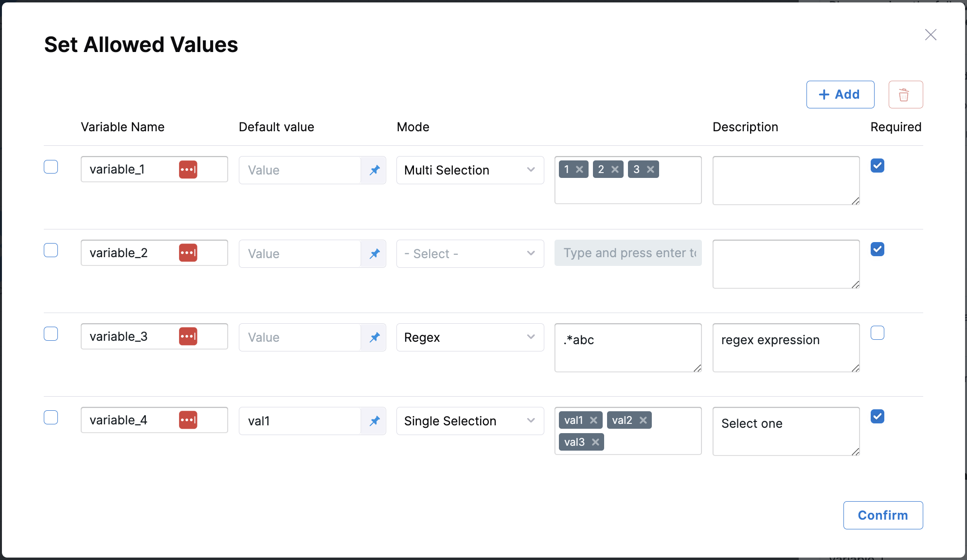
Task: Click pin icon in variable_1 default value
Action: pyautogui.click(x=374, y=170)
